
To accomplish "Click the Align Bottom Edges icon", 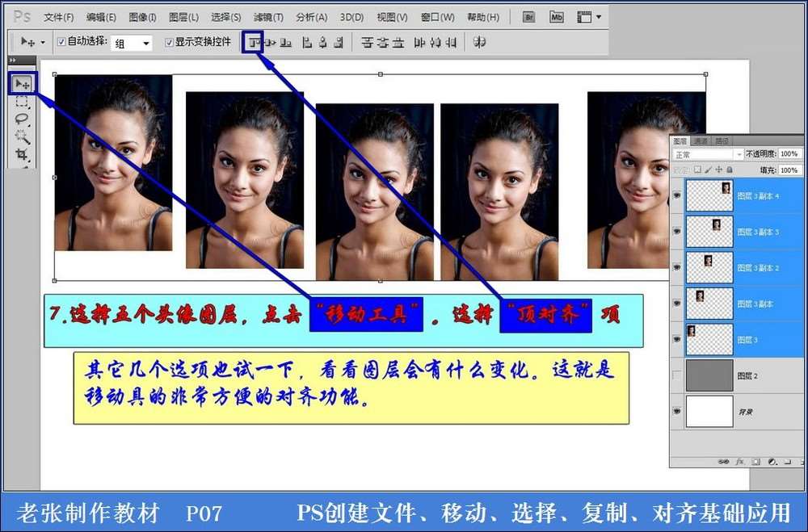I will tap(285, 43).
